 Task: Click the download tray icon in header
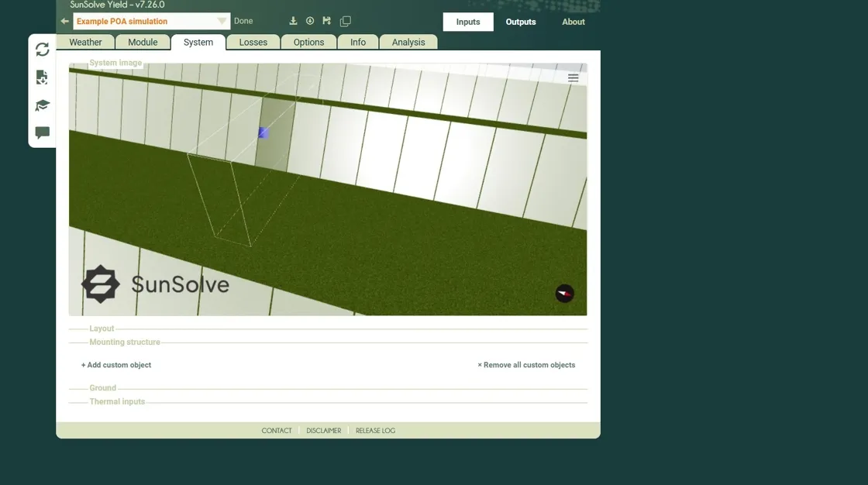point(293,21)
